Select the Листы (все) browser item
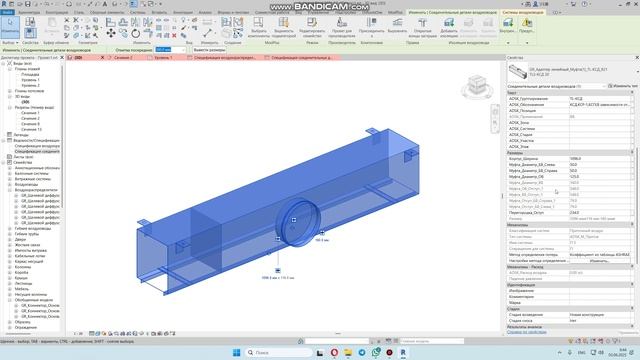This screenshot has width=640, height=360. tap(23, 157)
